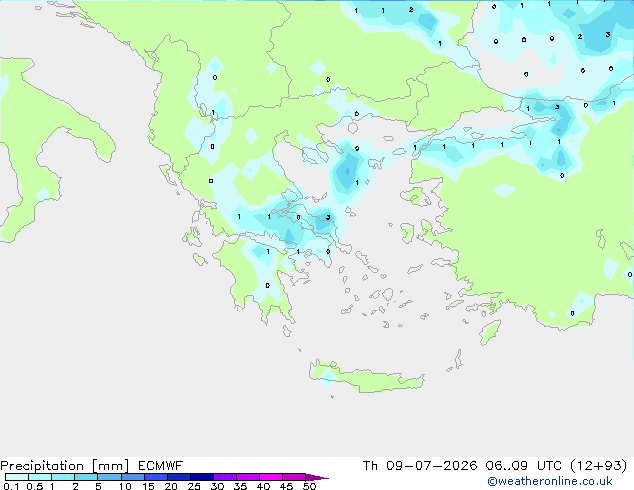Click the '06..09 UTC' time label
This screenshot has width=634, height=490.
524,466
